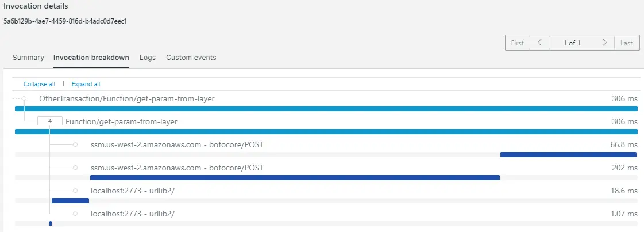644x232 pixels.
Task: Collapse the Function/get-param-from-layer node showing 4 children
Action: tap(50, 122)
